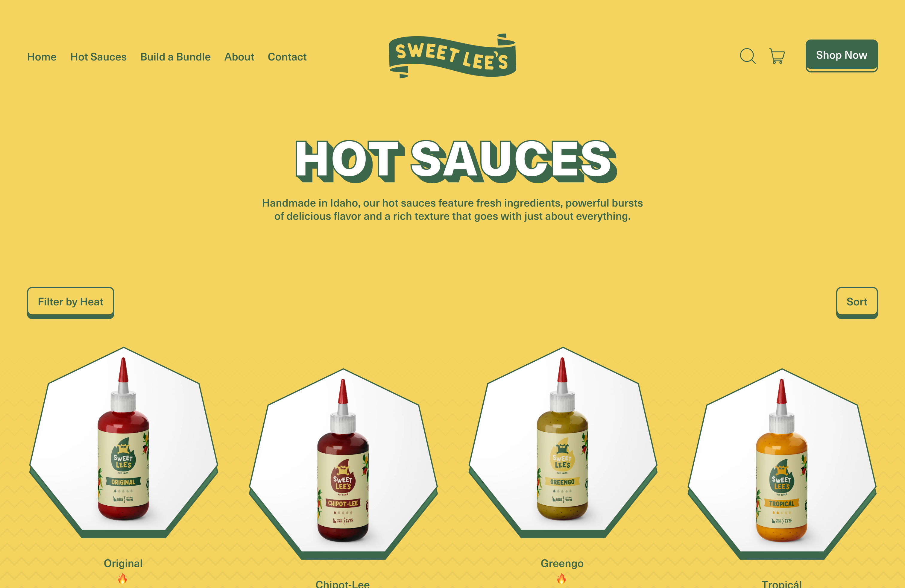The width and height of the screenshot is (905, 588).
Task: Visit the About page link
Action: pyautogui.click(x=239, y=57)
